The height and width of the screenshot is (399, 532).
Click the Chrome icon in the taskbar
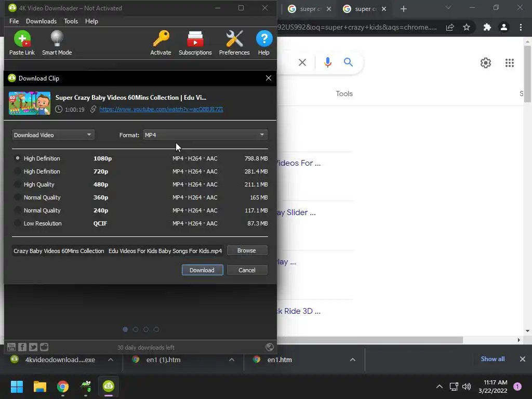point(63,387)
